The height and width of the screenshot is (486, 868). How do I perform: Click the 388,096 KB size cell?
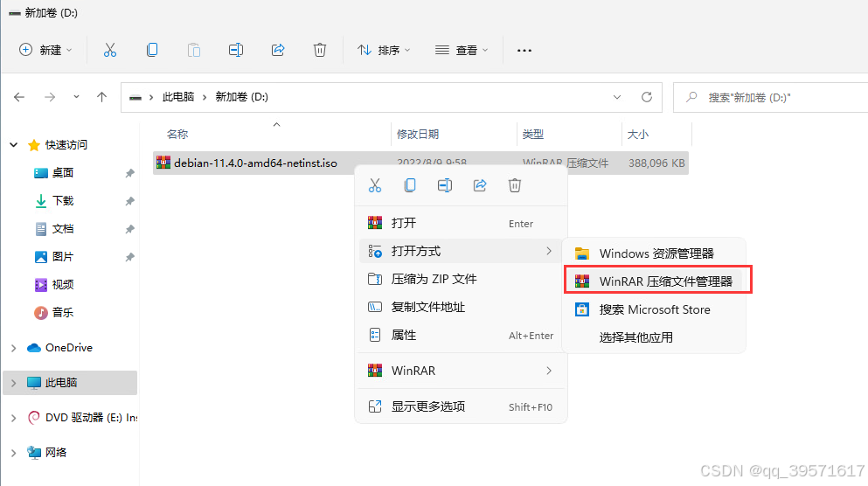pyautogui.click(x=656, y=163)
